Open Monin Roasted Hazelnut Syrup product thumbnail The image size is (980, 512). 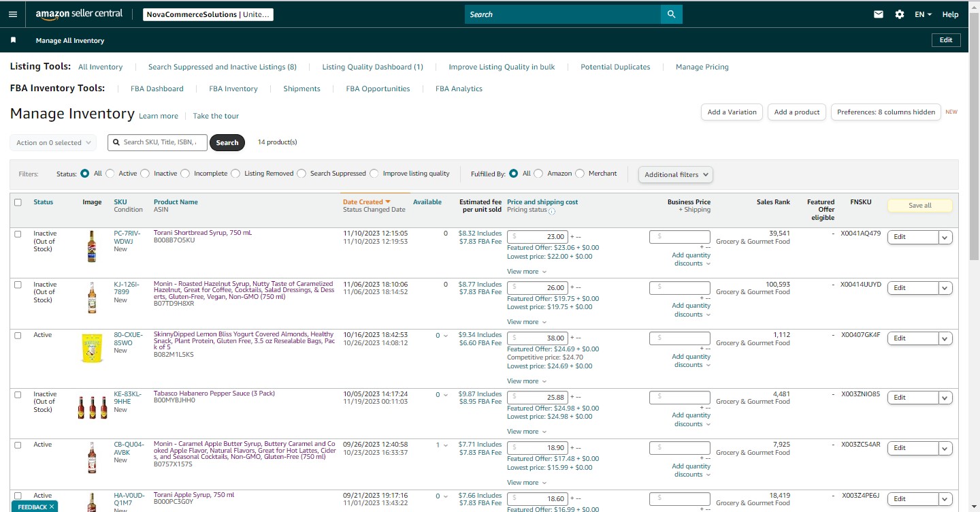(x=92, y=298)
